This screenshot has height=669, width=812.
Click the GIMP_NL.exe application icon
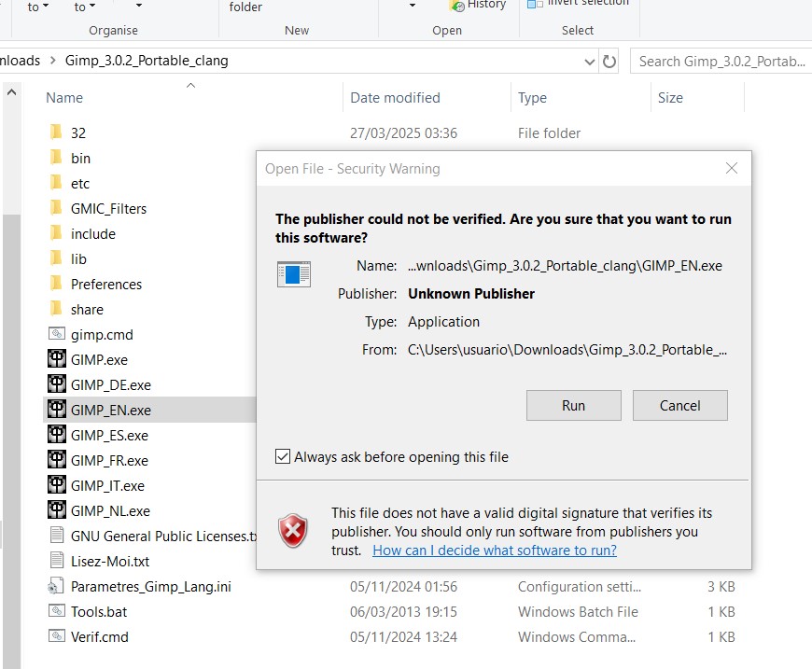pyautogui.click(x=56, y=510)
